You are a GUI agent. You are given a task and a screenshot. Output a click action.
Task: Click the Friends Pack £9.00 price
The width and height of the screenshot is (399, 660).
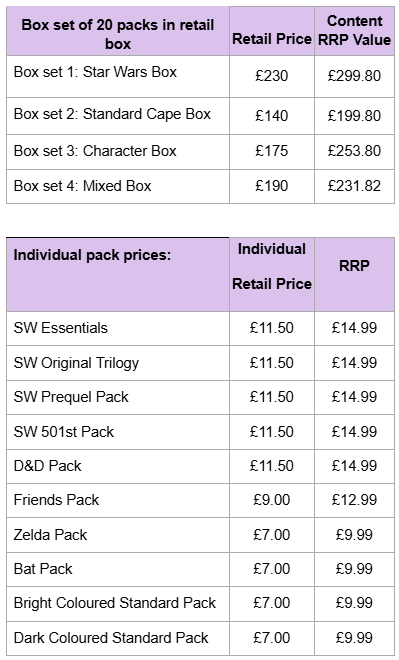(272, 500)
